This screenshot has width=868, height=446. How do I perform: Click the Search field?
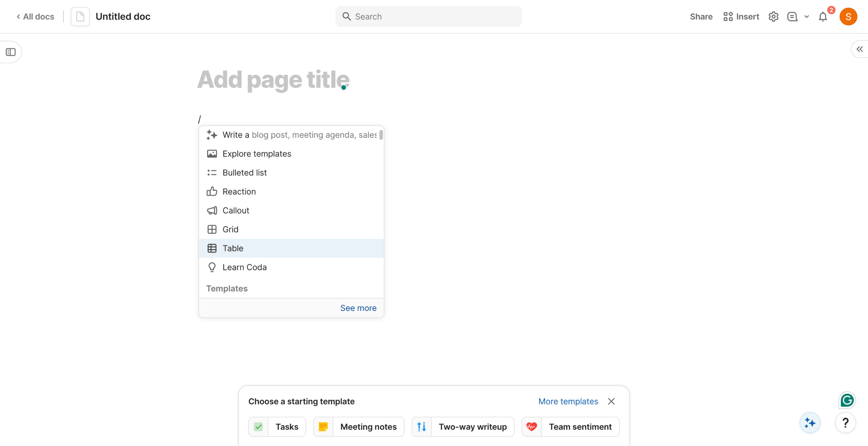tap(429, 17)
